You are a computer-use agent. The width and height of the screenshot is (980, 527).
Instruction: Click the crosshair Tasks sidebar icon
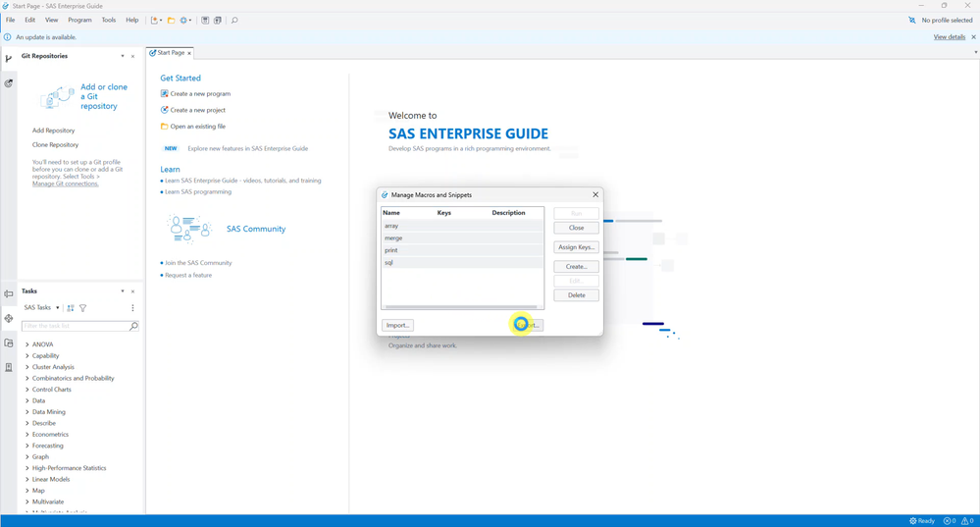[x=9, y=318]
